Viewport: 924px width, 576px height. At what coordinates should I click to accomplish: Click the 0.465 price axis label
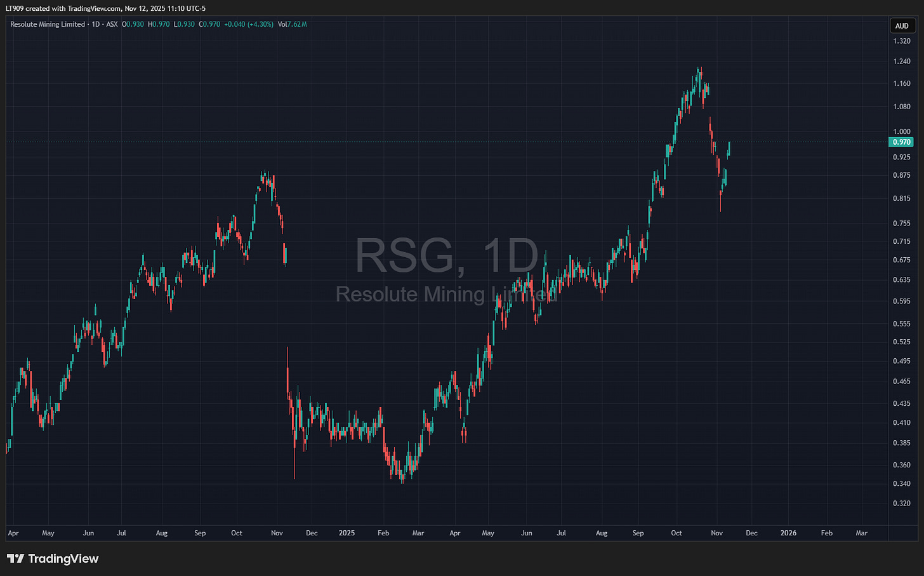click(902, 381)
